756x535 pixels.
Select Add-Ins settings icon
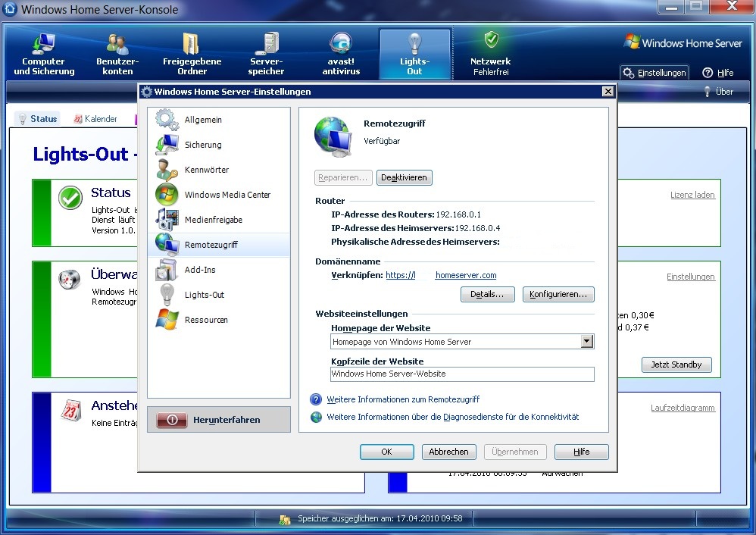click(167, 270)
